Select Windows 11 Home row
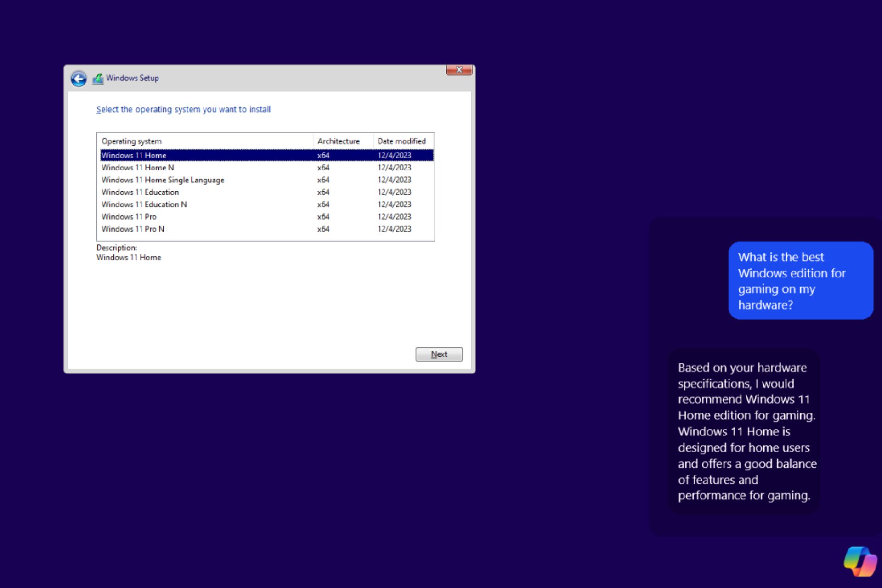 tap(266, 155)
